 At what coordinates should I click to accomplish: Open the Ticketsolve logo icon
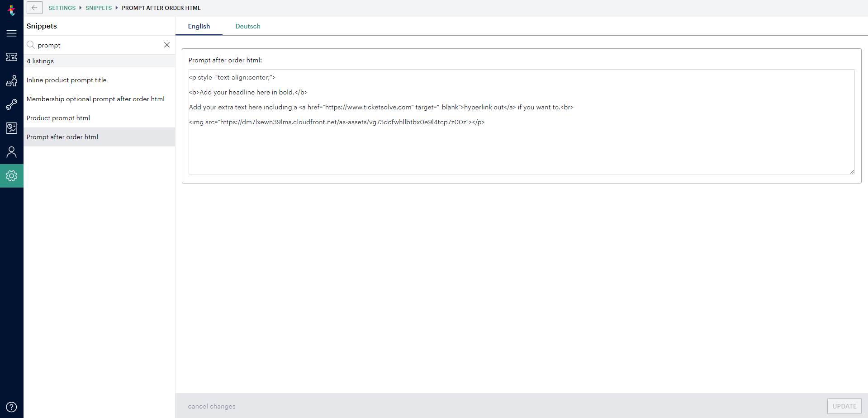tap(12, 10)
